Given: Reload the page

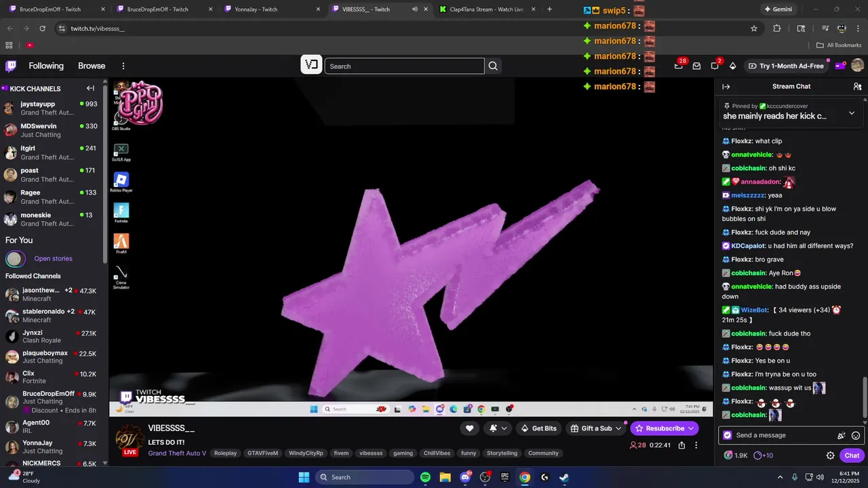Looking at the screenshot, I should 42,28.
